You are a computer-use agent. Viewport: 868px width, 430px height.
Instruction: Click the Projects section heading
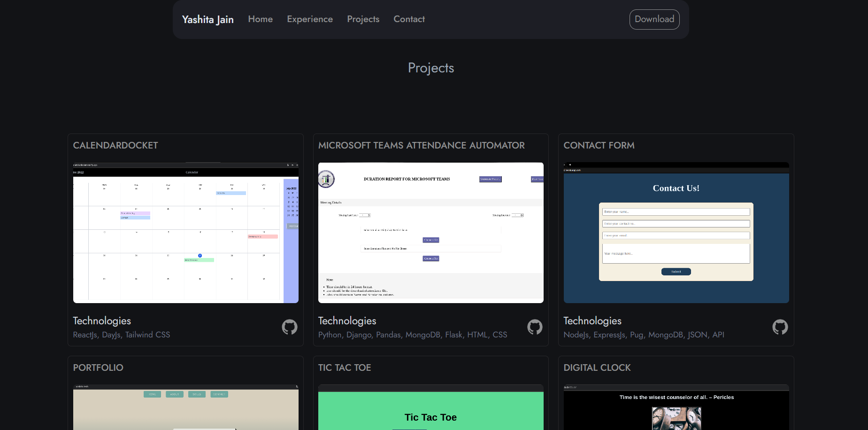(x=431, y=68)
